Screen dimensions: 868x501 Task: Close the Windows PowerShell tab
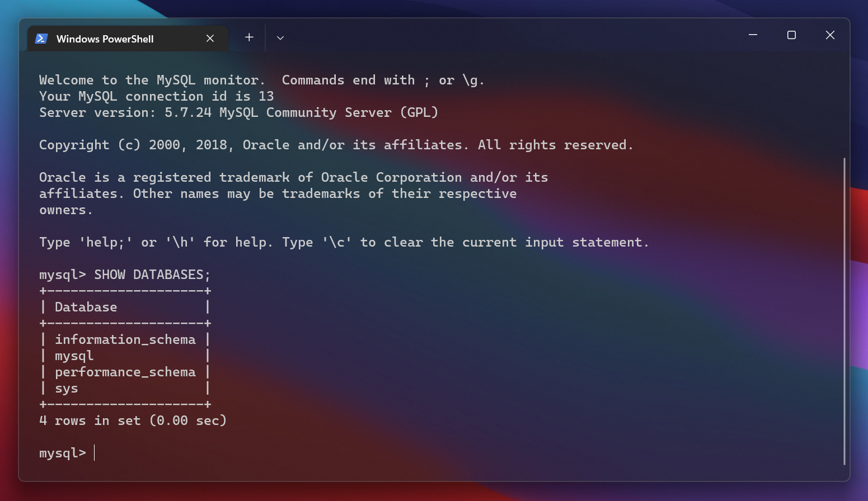(210, 39)
